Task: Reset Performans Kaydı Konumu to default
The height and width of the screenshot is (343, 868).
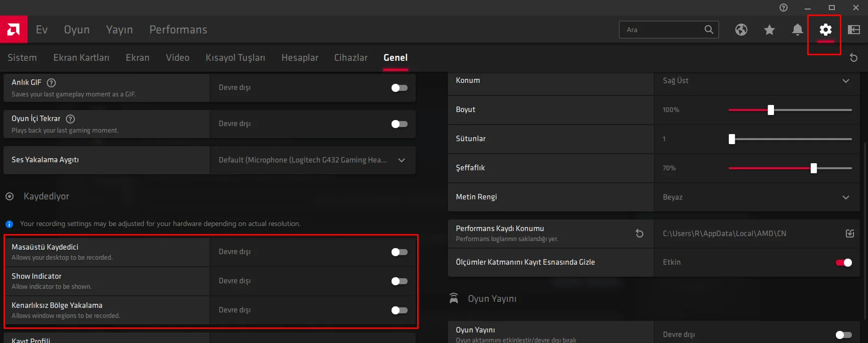Action: (x=639, y=234)
